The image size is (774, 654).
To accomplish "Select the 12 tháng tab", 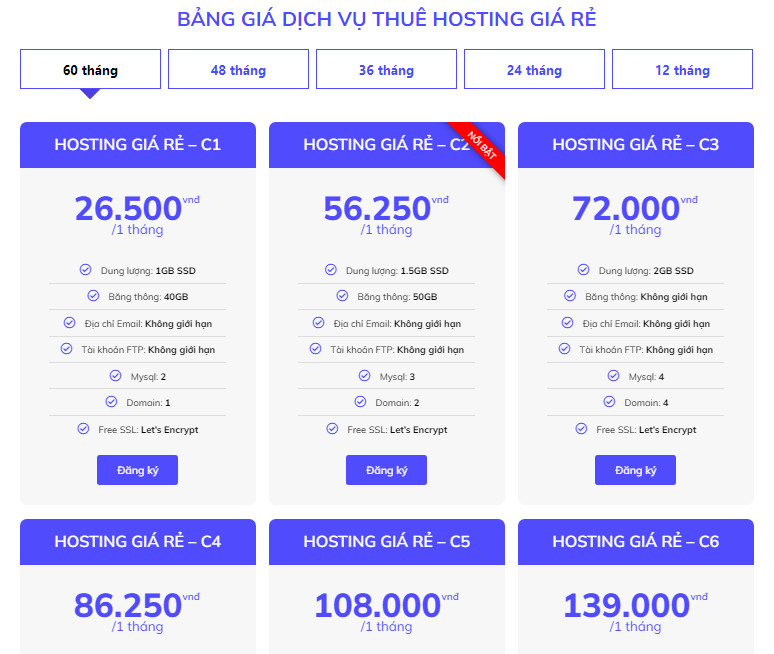I will point(682,70).
